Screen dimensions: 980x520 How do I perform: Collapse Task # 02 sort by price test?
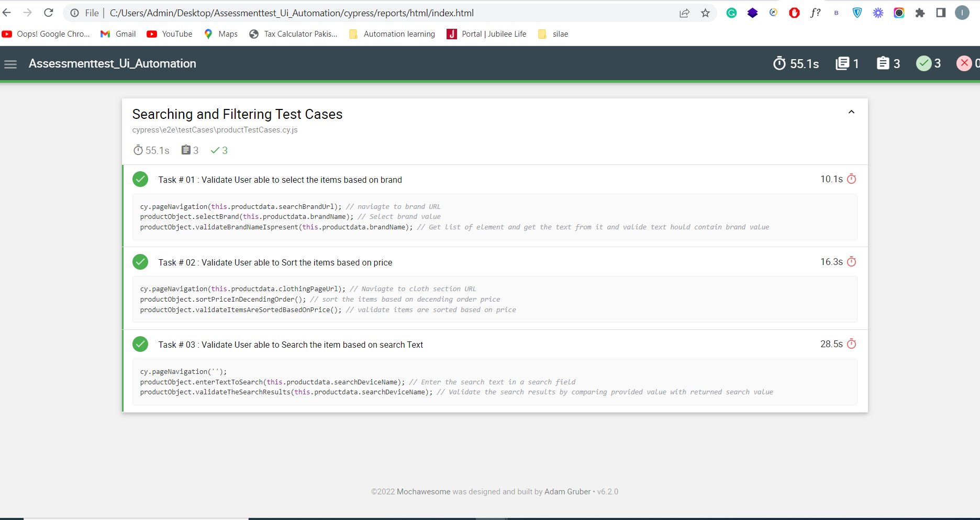(495, 262)
